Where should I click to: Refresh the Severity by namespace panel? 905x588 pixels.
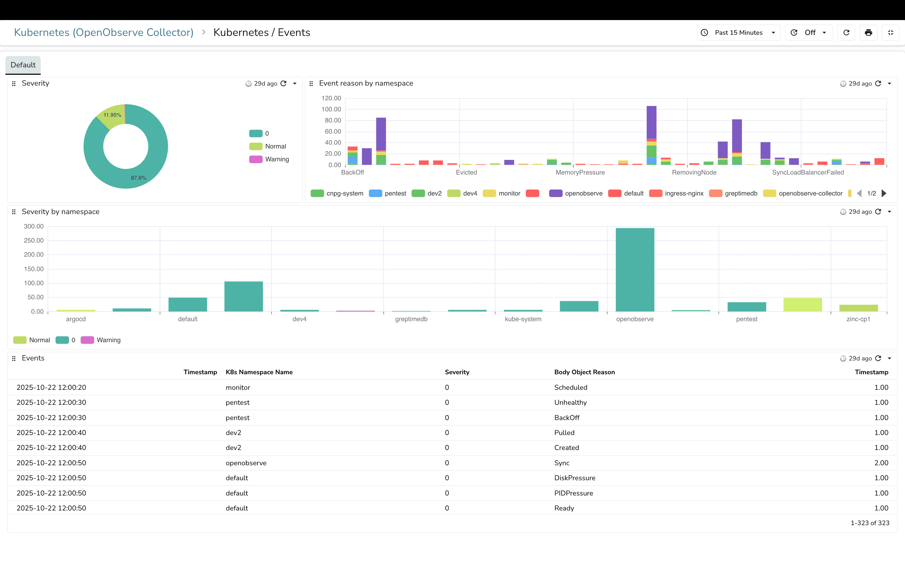point(878,212)
